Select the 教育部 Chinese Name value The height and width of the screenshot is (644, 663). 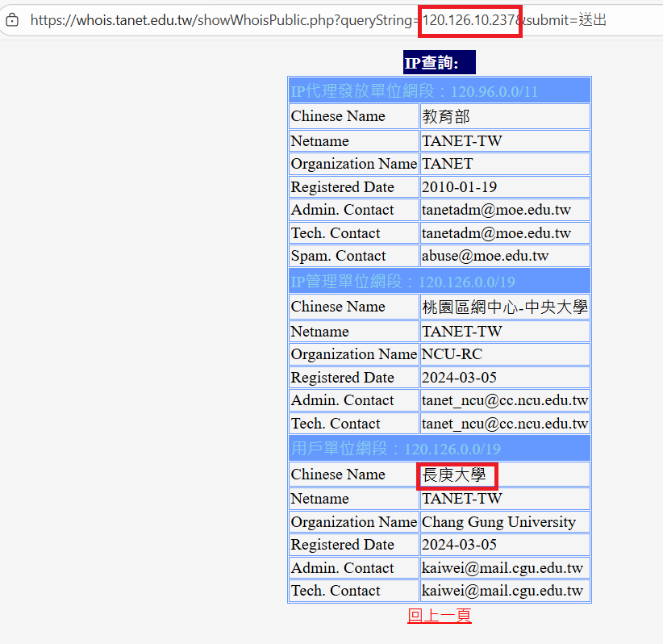[x=446, y=116]
